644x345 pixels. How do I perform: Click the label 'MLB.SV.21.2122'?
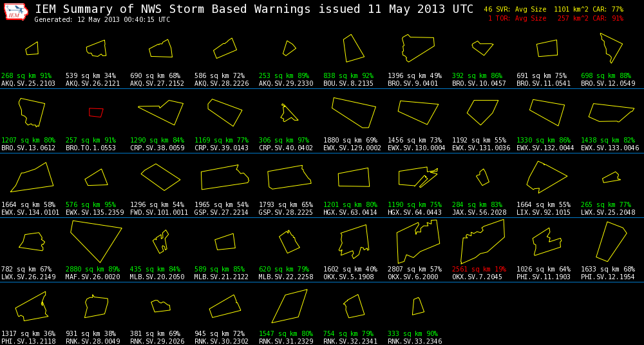[222, 277]
